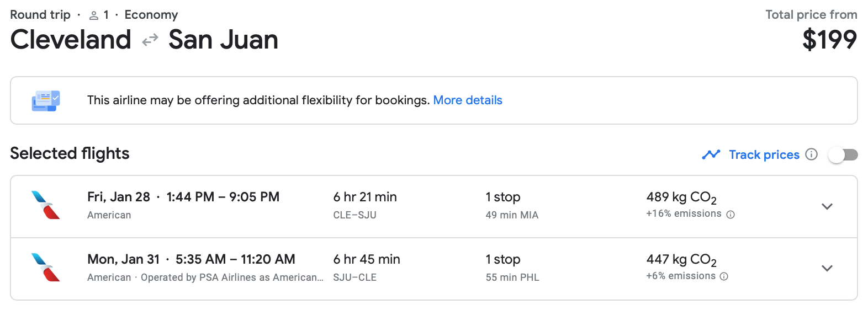Screen dimensions: 868x310
Task: Click the Track prices info icon
Action: (811, 154)
